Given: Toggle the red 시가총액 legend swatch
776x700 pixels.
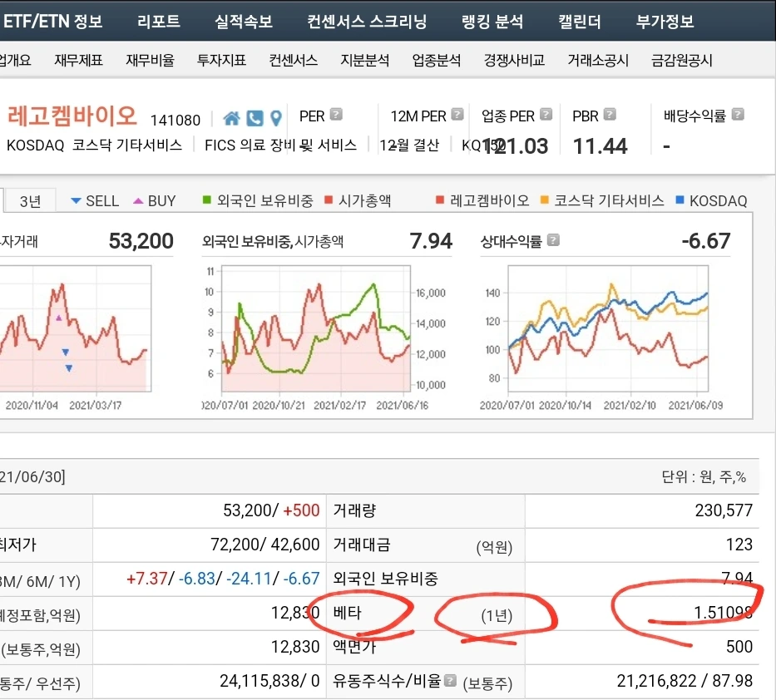Looking at the screenshot, I should pos(329,200).
